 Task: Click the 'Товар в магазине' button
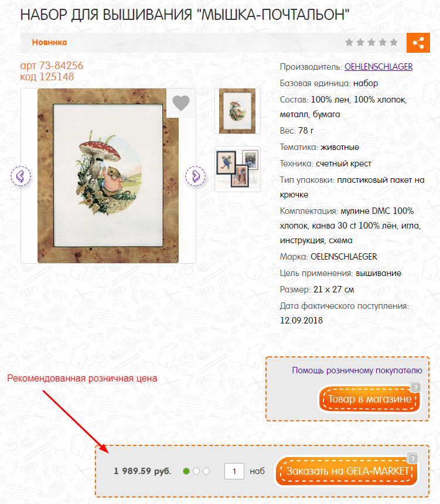click(x=370, y=399)
